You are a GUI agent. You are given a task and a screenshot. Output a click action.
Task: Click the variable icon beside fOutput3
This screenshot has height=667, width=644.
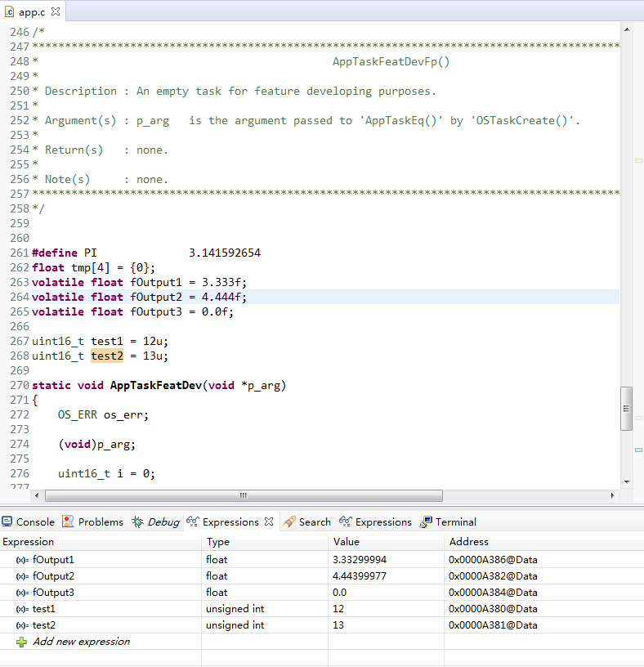point(22,593)
